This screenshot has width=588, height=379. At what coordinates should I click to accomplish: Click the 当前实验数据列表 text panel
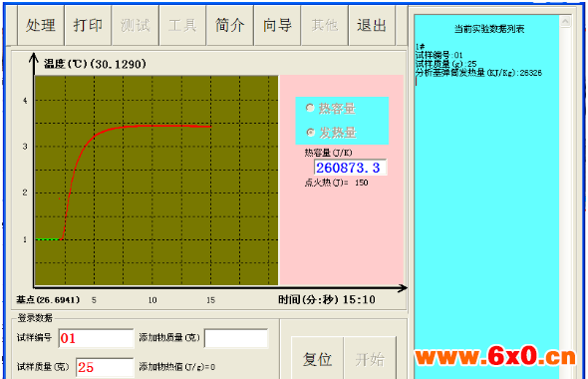(x=486, y=196)
